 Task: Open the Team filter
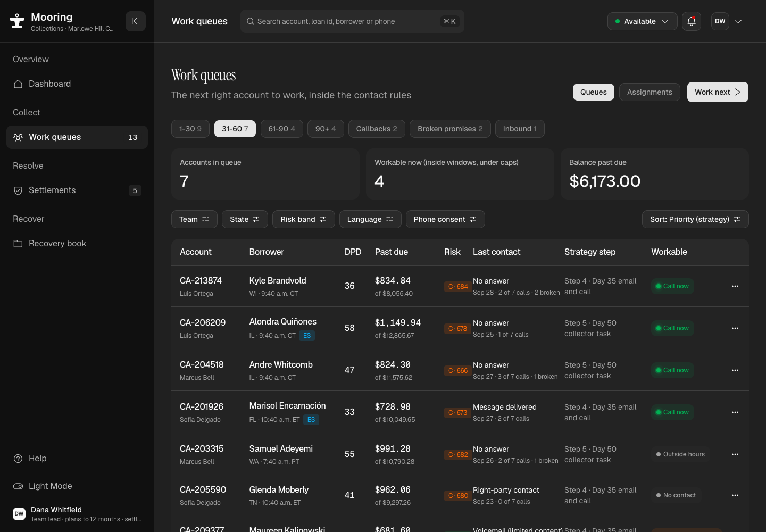click(x=194, y=219)
